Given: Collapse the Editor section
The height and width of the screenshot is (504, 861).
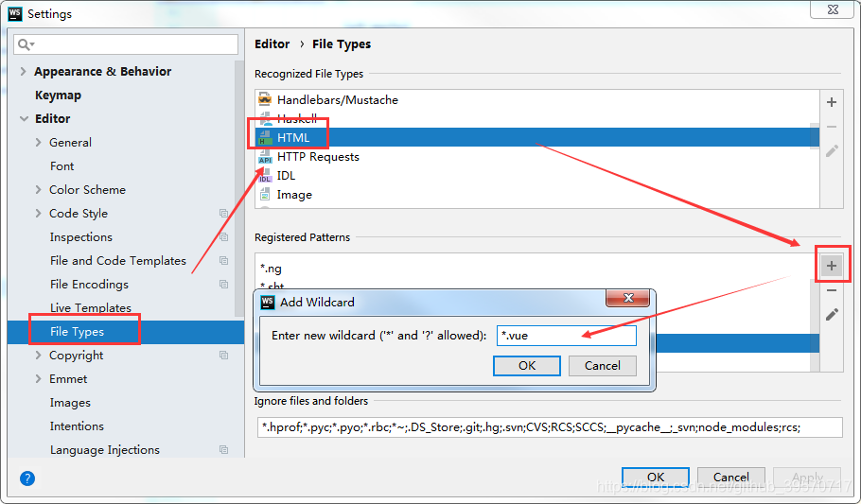Looking at the screenshot, I should click(24, 118).
